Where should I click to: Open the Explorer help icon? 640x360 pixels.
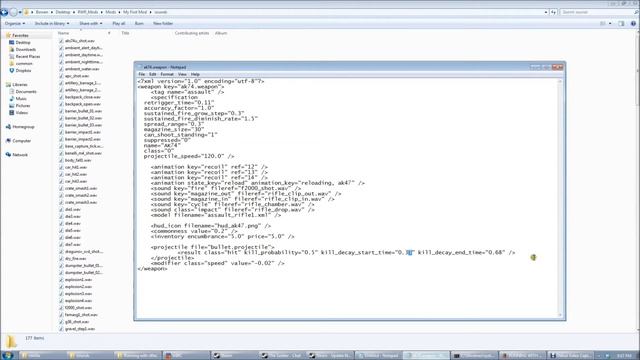633,24
